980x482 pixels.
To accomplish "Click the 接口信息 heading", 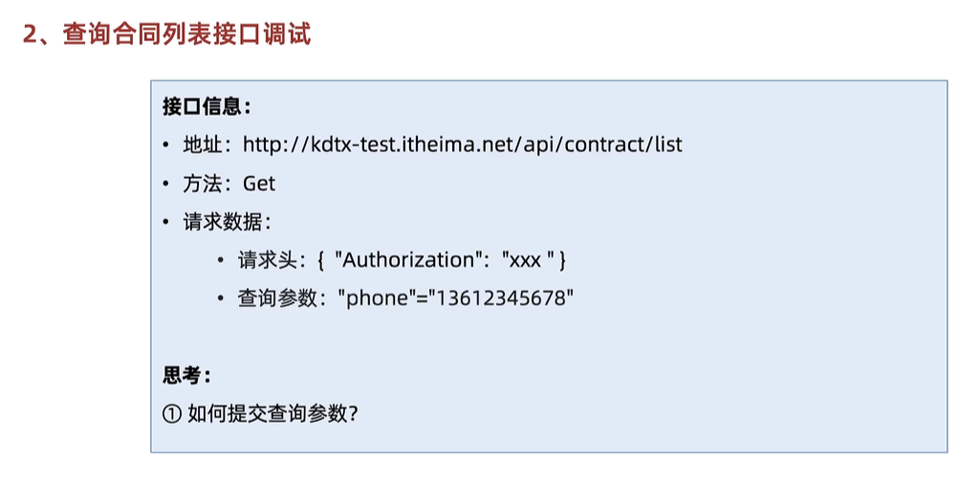I will 207,107.
